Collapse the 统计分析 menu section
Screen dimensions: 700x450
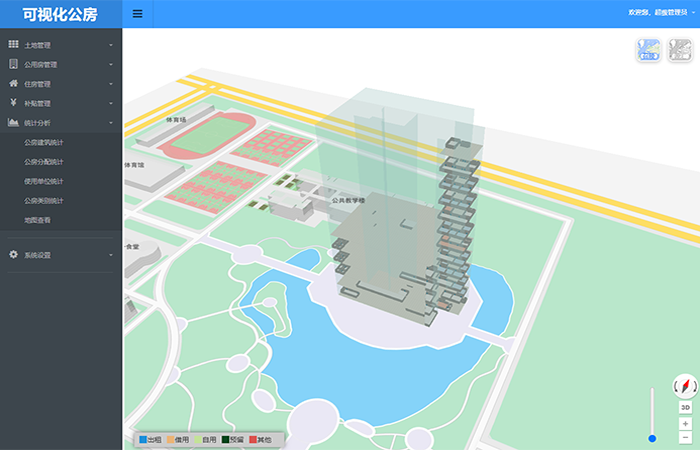[x=111, y=122]
